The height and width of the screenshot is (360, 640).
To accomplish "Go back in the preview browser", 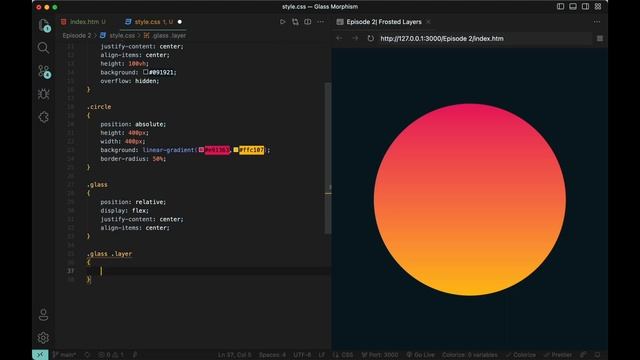I will pos(339,38).
